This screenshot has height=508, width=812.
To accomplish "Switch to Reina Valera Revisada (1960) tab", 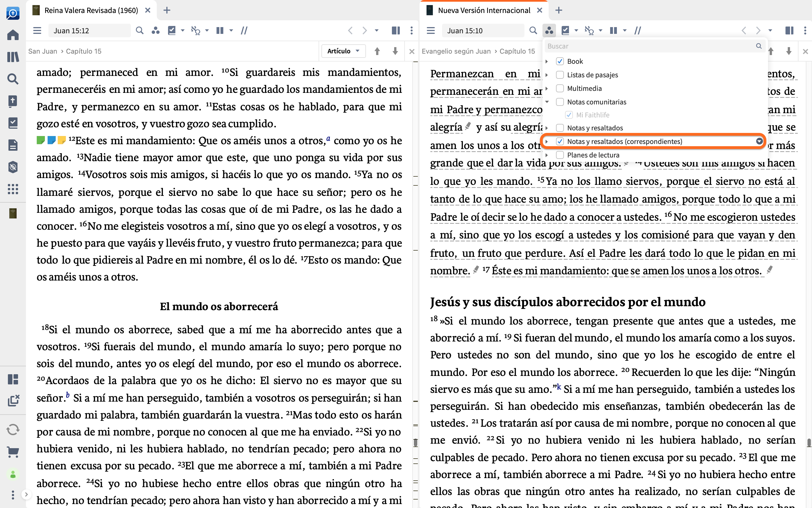I will (91, 10).
